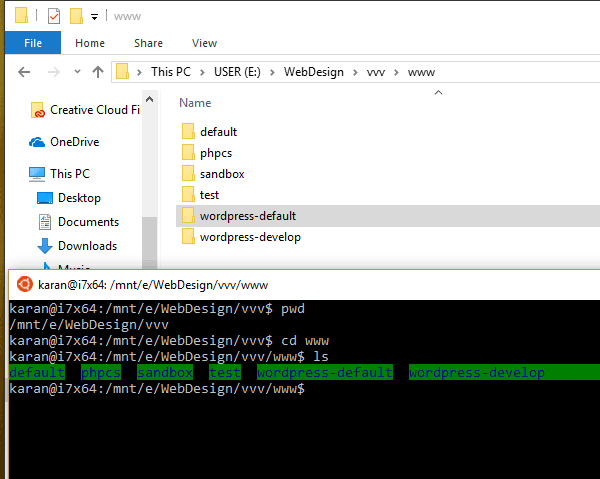The image size is (600, 479).
Task: Select the sandbox folder
Action: click(x=222, y=174)
